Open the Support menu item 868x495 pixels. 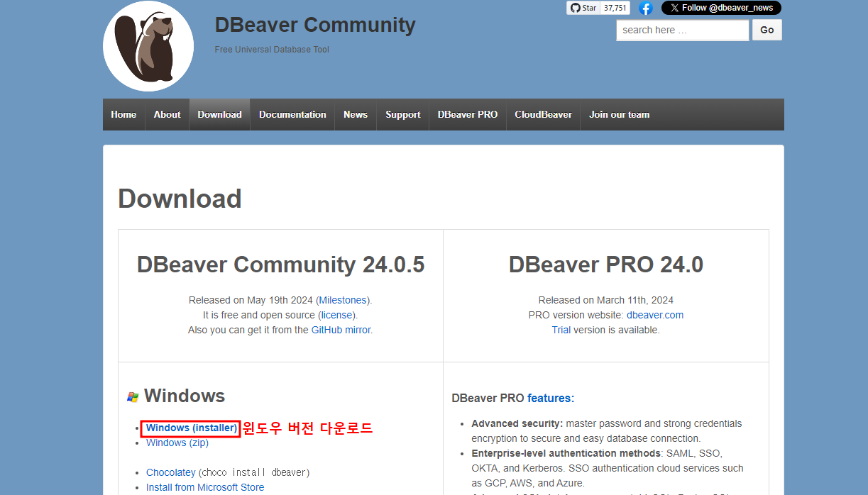pos(403,114)
